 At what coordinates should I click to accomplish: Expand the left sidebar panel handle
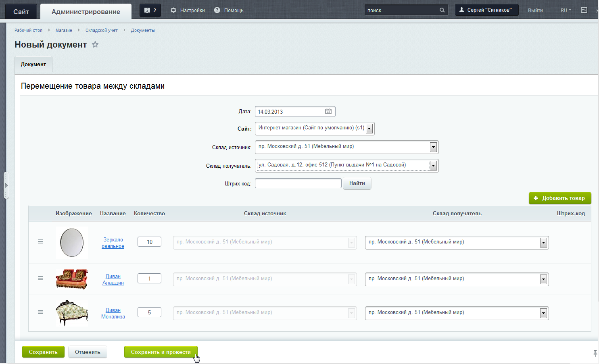[6, 185]
